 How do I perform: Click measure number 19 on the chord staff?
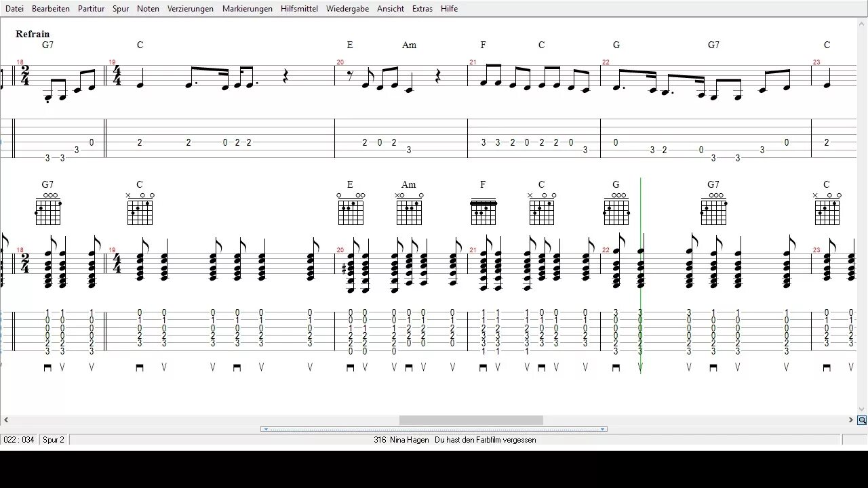(112, 250)
